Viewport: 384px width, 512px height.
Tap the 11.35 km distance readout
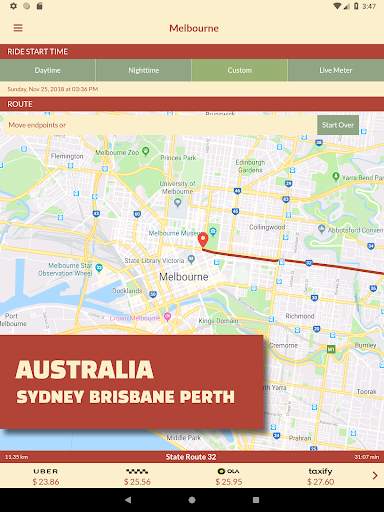[x=16, y=457]
